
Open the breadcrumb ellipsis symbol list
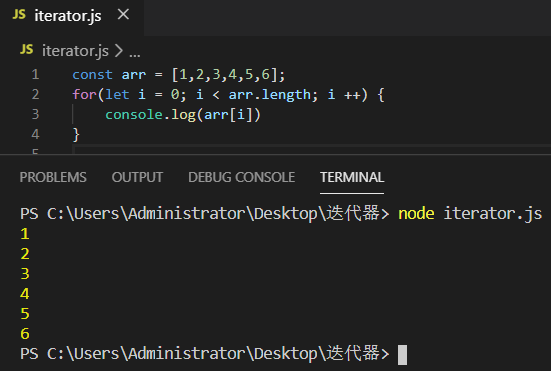(x=135, y=53)
